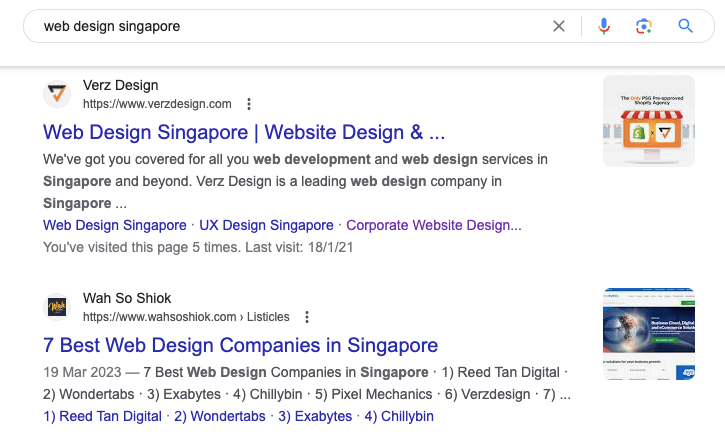725x448 pixels.
Task: Follow the 'UX Design Singapore' sitelink
Action: click(266, 225)
